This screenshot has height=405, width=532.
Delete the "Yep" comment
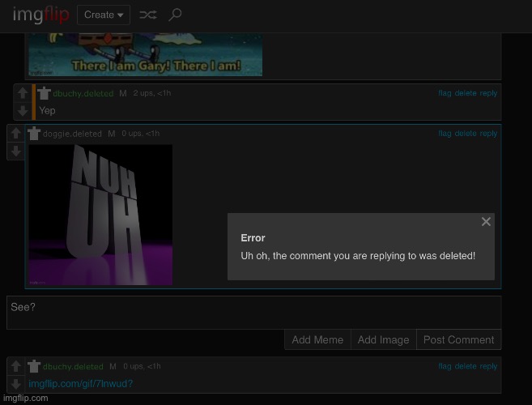[x=466, y=93]
